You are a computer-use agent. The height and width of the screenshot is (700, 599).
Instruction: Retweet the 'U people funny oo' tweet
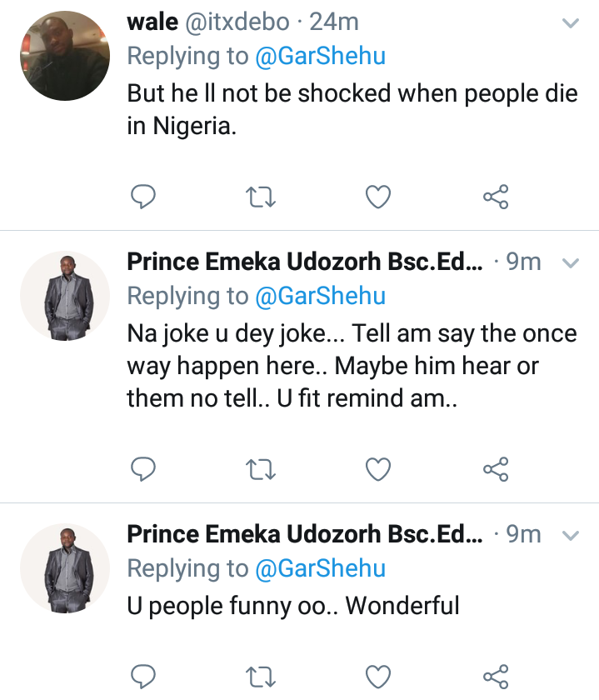[261, 677]
